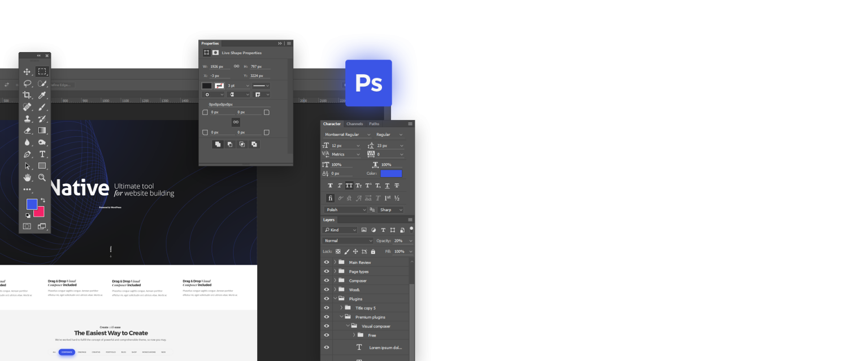Expand the Main Review group
Viewport: 868px width, 361px height.
tap(335, 263)
